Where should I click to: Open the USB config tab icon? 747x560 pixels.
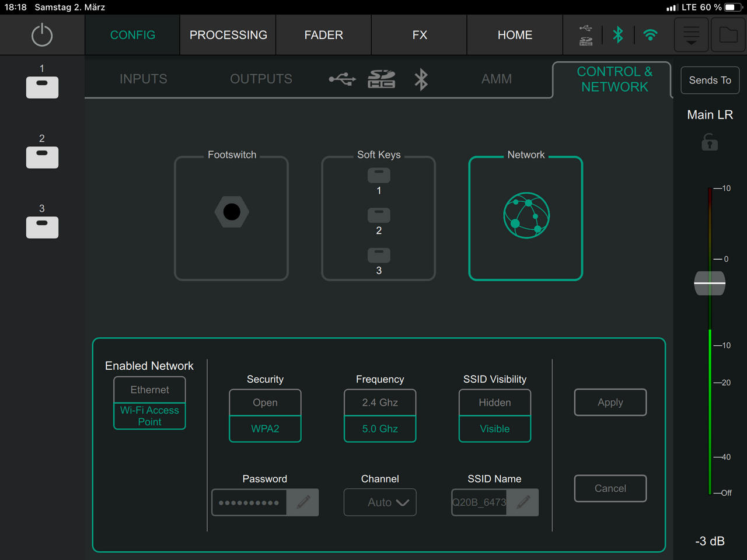point(342,79)
